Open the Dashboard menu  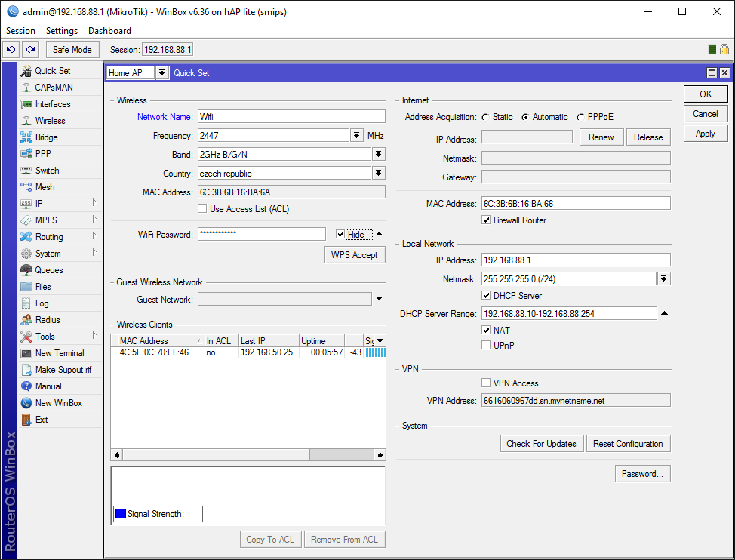coord(109,31)
